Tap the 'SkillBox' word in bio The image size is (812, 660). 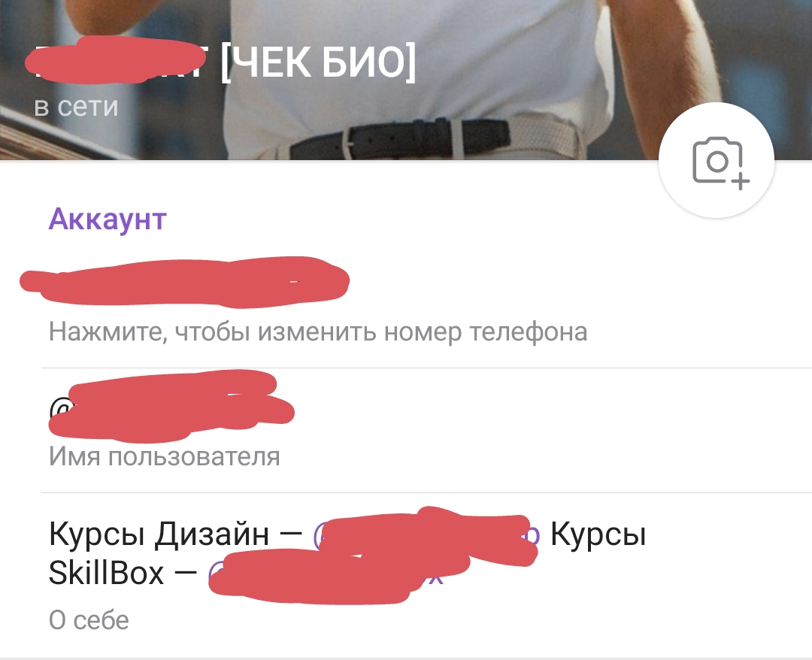(x=106, y=574)
